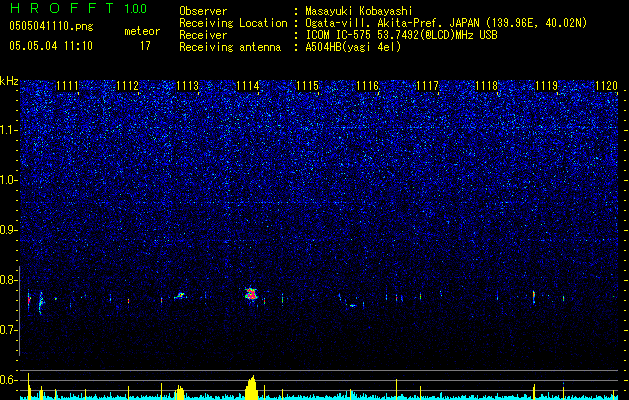The image size is (629, 400).
Task: Click the 0.9 kHz axis label
Action: [x=9, y=230]
